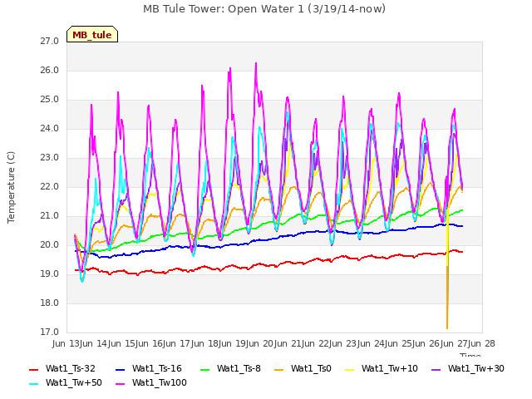Click the blue Wat1_Ts-16 legend swatch
Screen dimensions: 532x399
pyautogui.click(x=120, y=369)
